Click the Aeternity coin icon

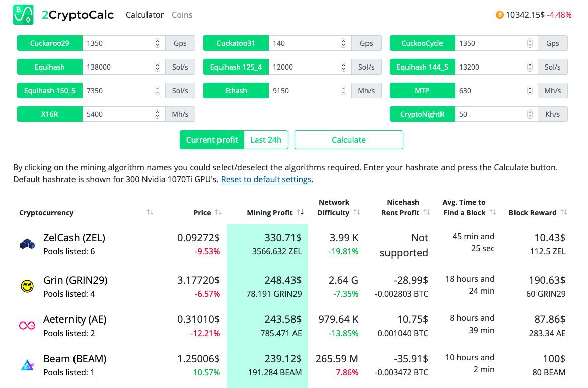(x=27, y=326)
